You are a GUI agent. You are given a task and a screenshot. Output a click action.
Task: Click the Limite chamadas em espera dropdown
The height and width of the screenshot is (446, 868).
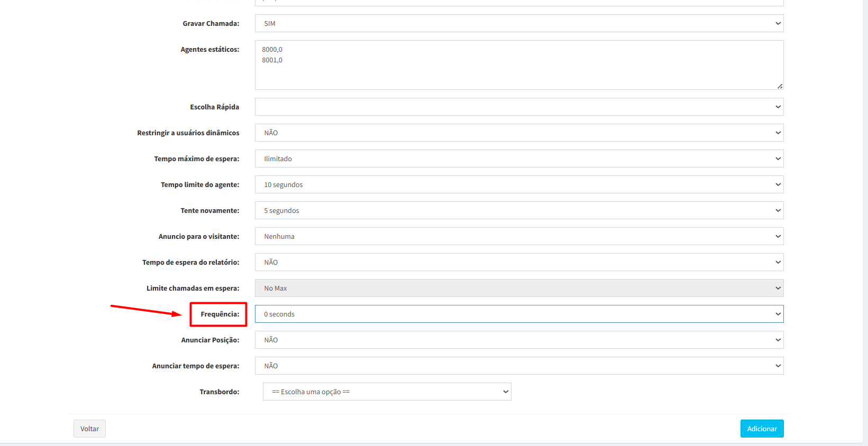(518, 288)
